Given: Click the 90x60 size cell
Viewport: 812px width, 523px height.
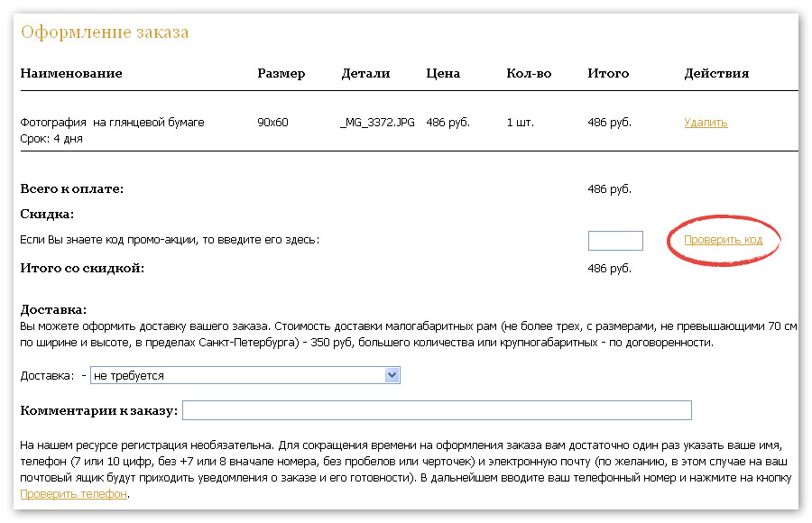Looking at the screenshot, I should coord(272,123).
